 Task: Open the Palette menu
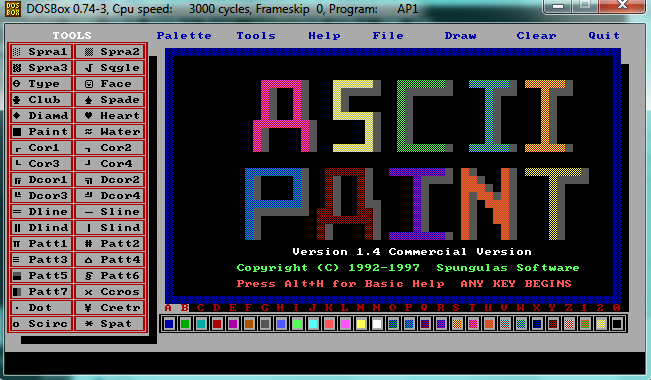tap(184, 36)
